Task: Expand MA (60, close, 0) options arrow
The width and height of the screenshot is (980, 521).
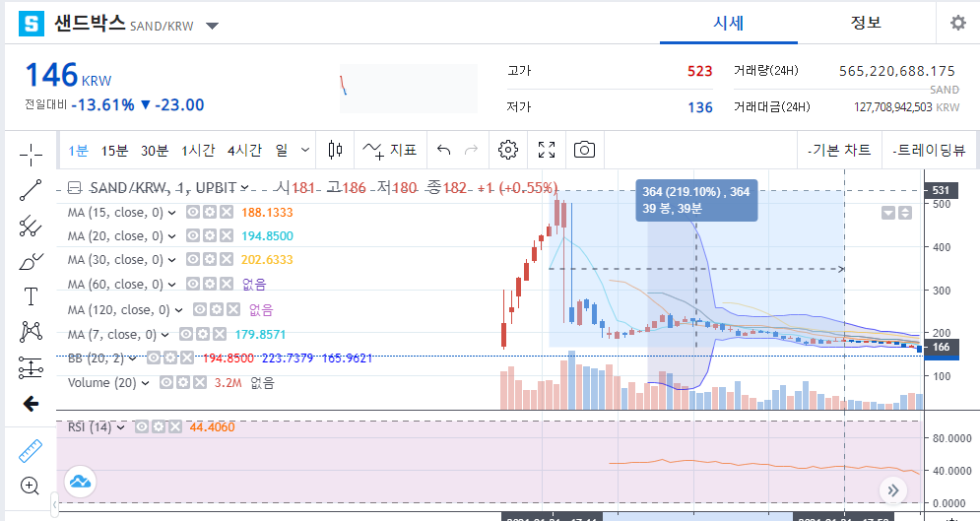Action: (172, 285)
